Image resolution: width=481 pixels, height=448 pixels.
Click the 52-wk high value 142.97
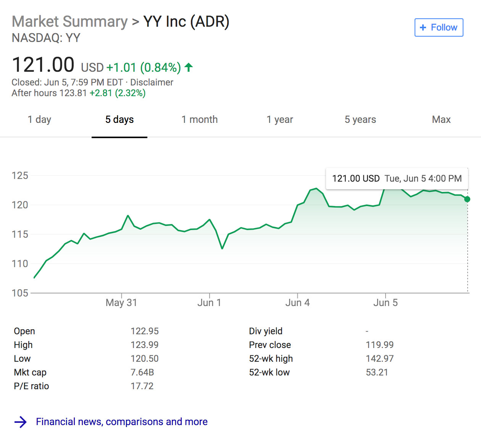click(380, 358)
